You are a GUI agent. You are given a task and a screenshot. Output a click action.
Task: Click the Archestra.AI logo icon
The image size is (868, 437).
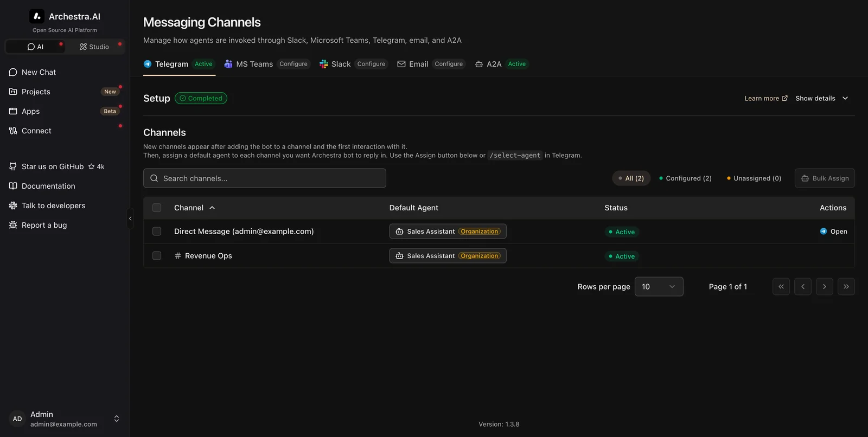[37, 16]
